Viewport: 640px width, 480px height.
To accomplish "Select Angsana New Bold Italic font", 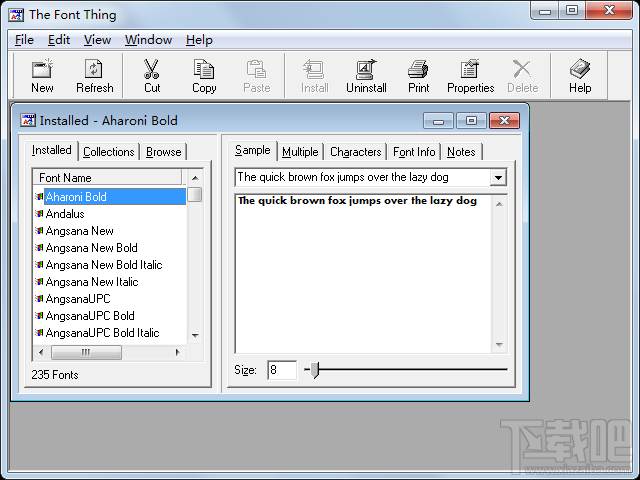I will tap(104, 264).
